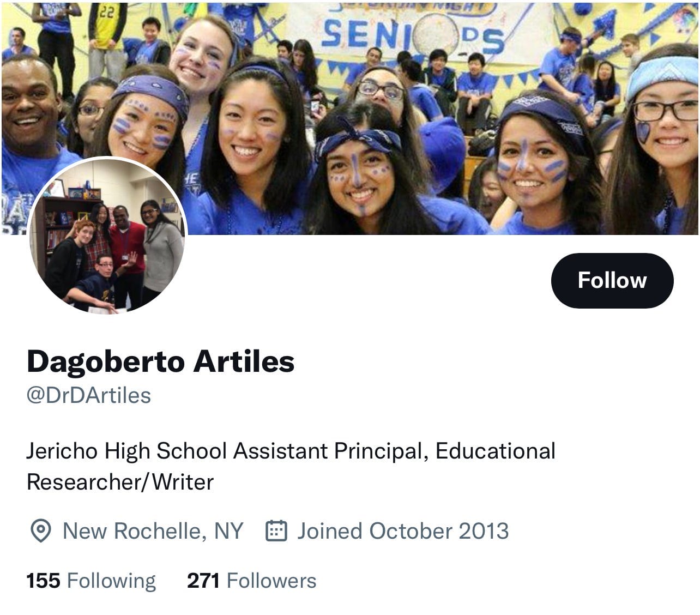
Task: Click the calendar joined-date icon
Action: [x=276, y=530]
